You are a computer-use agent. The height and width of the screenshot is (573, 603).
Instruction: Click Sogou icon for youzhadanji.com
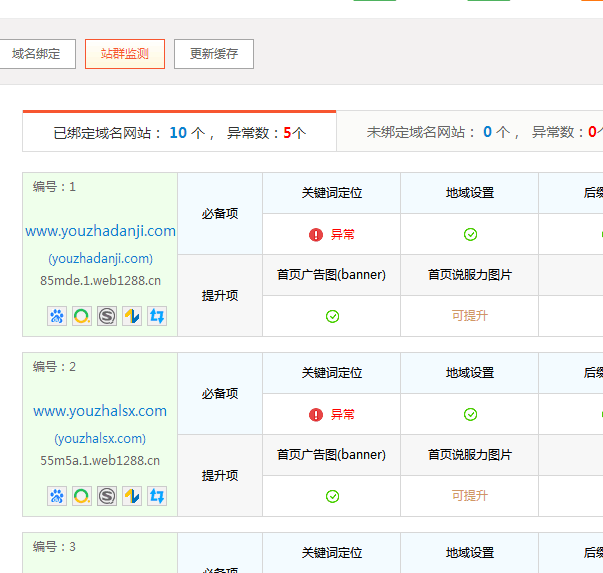click(x=107, y=316)
